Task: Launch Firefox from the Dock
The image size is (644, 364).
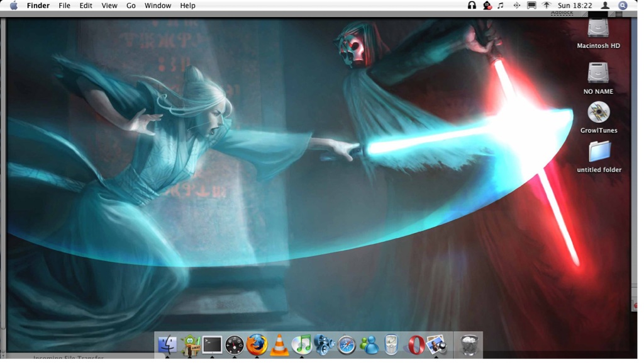Action: pos(257,344)
